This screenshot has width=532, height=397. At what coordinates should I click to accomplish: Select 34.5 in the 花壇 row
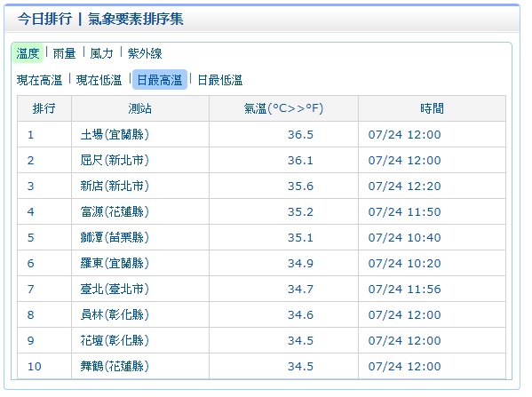pos(300,341)
